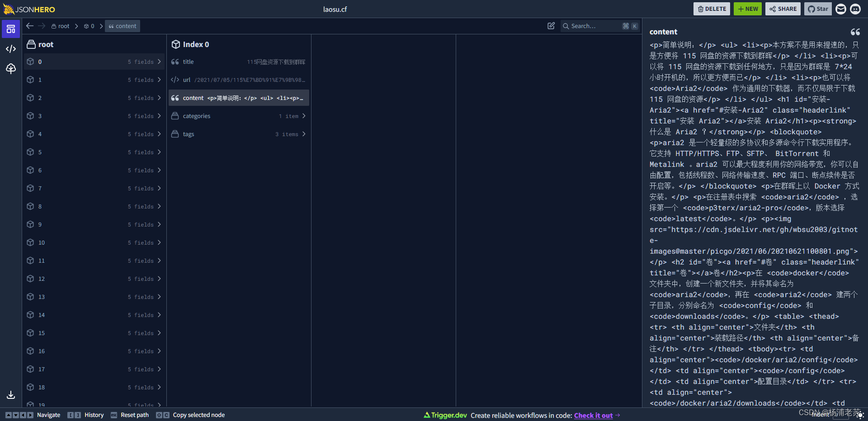The width and height of the screenshot is (868, 421).
Task: Select root item 16
Action: click(94, 351)
